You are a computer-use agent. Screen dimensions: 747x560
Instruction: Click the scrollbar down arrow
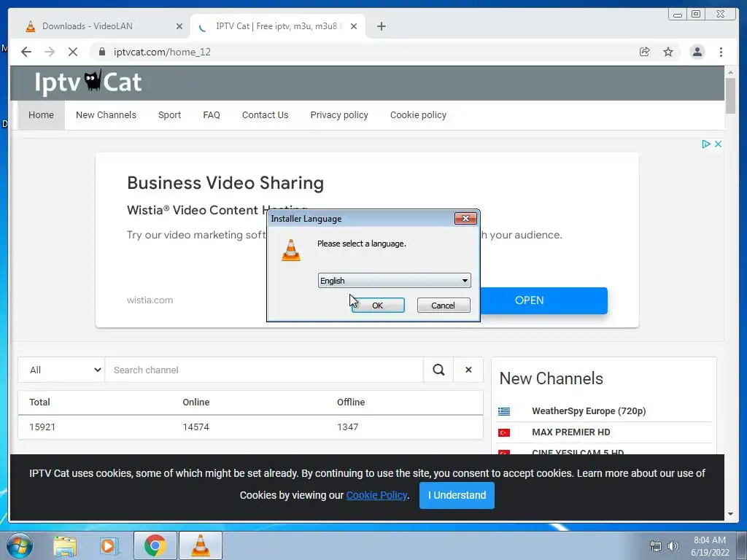tap(730, 514)
